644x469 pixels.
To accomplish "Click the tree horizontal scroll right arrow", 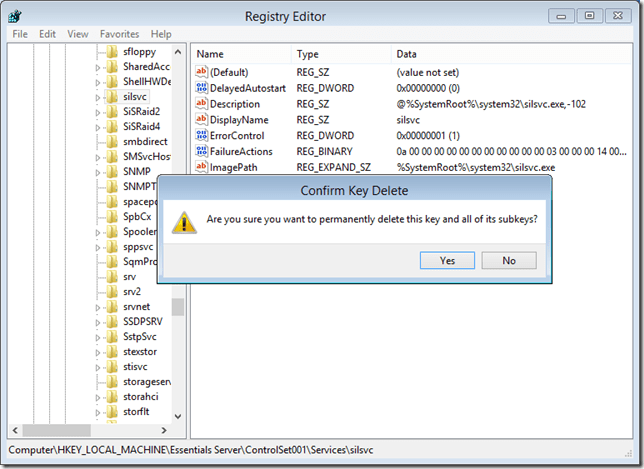I will pyautogui.click(x=164, y=430).
